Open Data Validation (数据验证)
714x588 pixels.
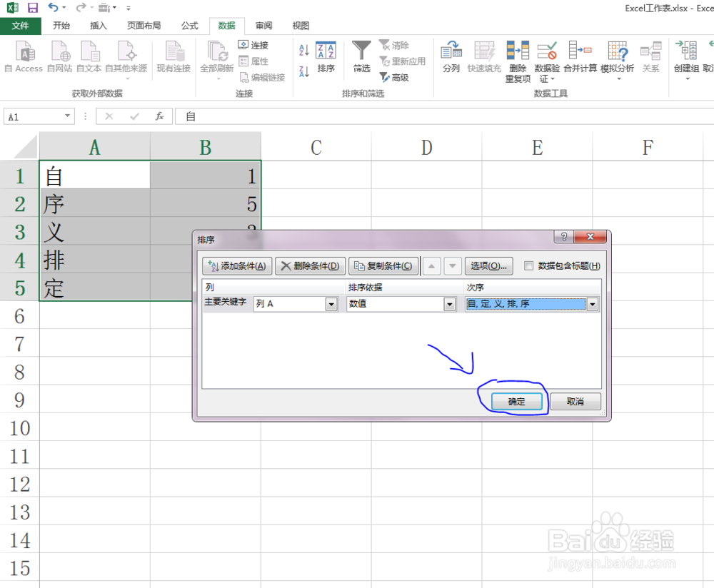[547, 62]
